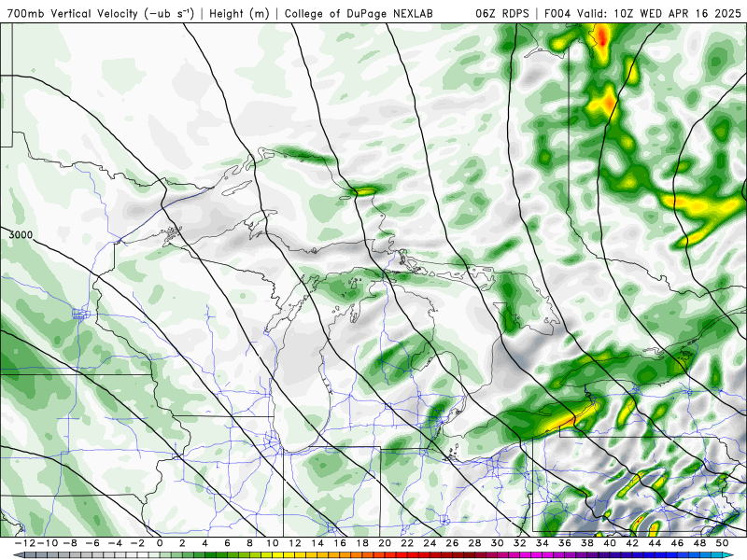
Task: Click the "50" colorbar label
Action: [x=722, y=543]
